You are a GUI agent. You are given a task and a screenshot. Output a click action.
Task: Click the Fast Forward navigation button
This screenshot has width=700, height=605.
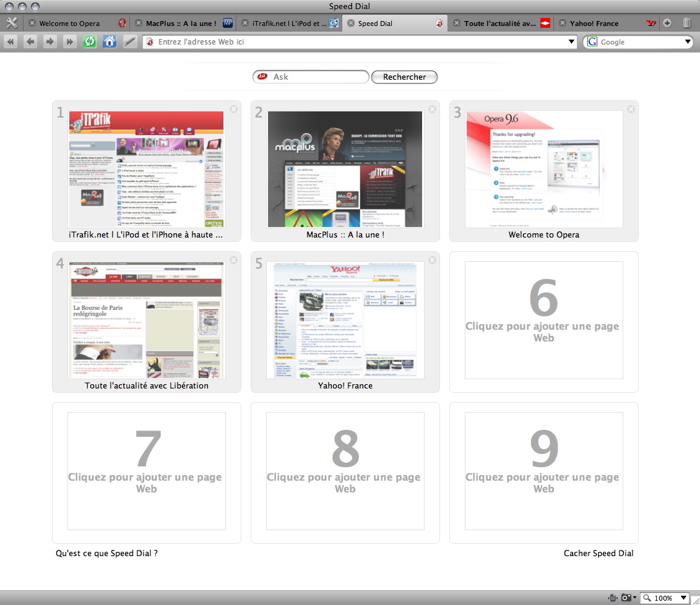(70, 42)
